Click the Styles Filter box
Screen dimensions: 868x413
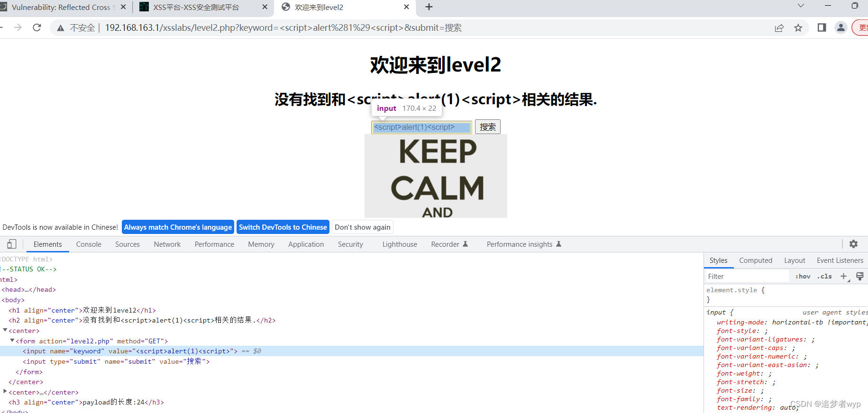[747, 277]
